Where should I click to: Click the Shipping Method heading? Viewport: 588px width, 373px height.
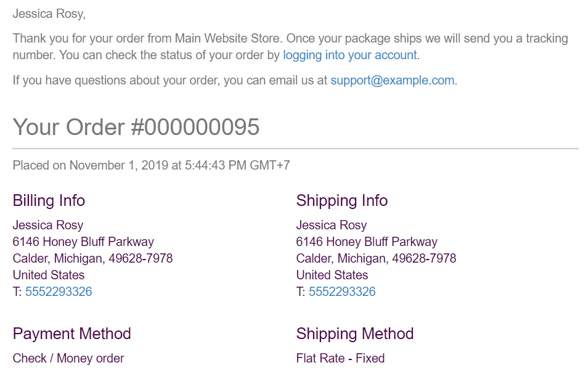pos(355,334)
